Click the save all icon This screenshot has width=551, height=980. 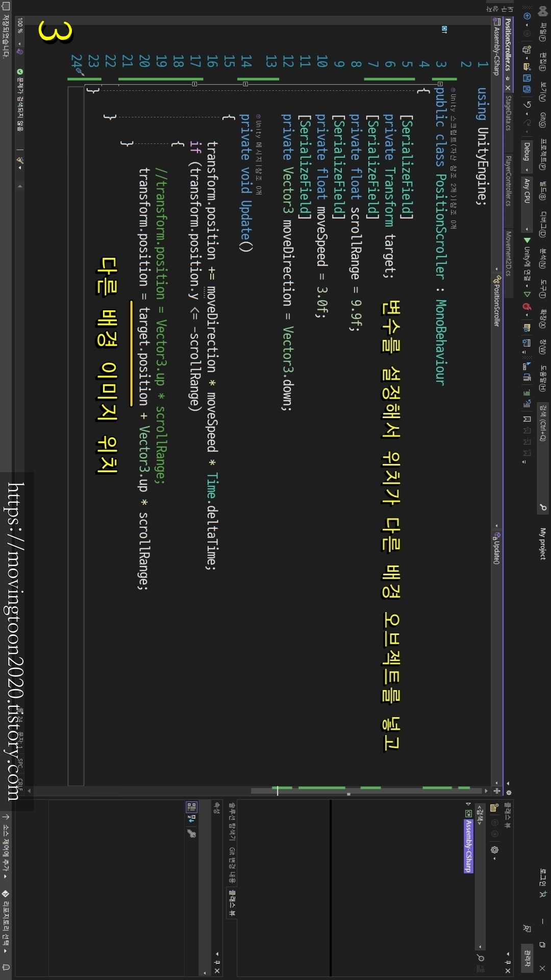point(527,89)
